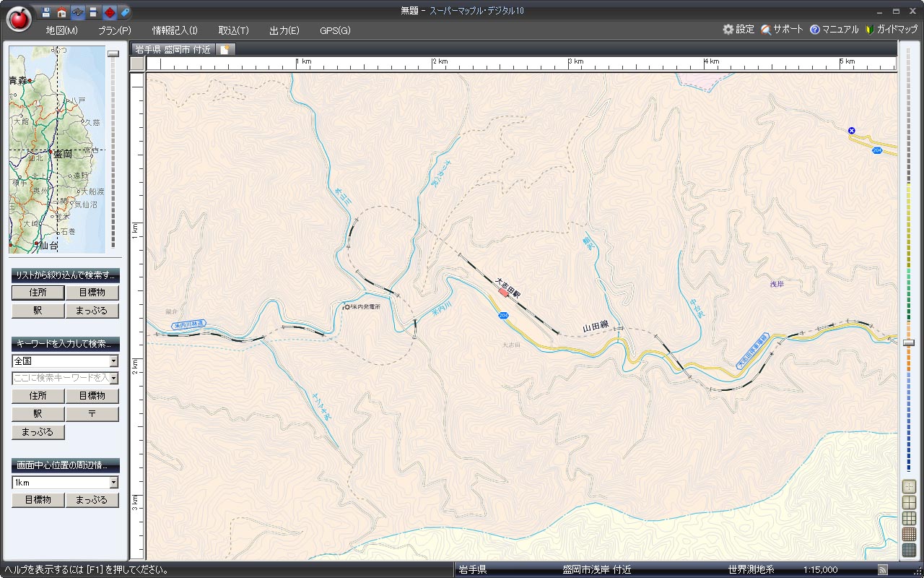Open the 全国 region dropdown
The image size is (924, 578).
click(x=113, y=361)
